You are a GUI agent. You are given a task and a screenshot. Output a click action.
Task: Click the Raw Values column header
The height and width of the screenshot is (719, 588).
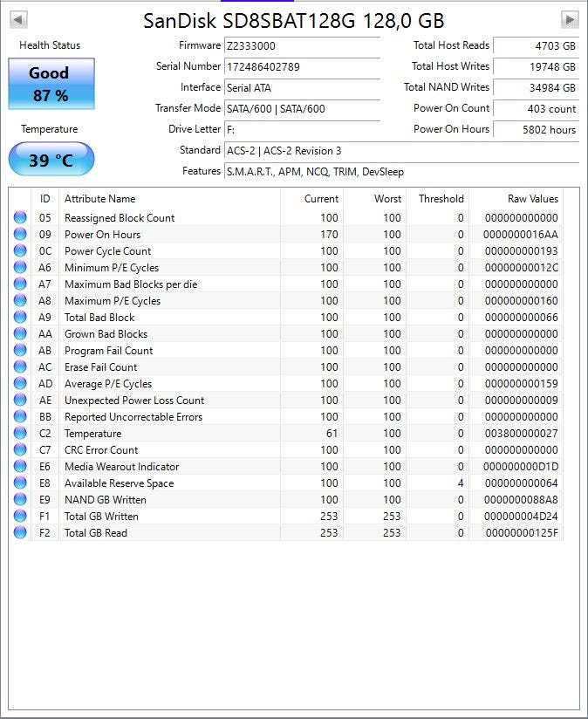516,199
